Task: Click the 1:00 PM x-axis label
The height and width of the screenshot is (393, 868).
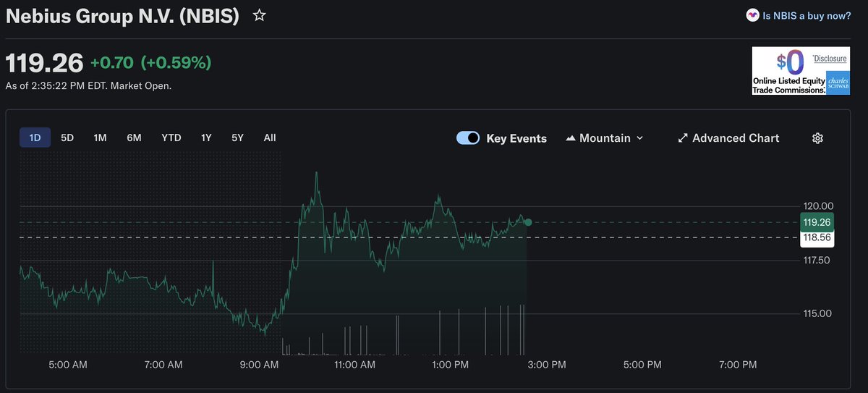Action: (x=451, y=365)
